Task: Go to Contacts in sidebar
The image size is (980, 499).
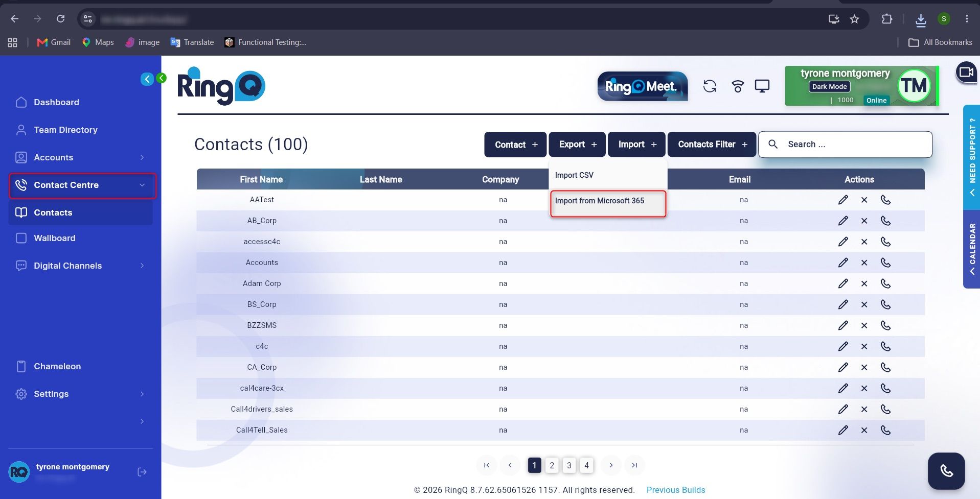Action: coord(80,212)
